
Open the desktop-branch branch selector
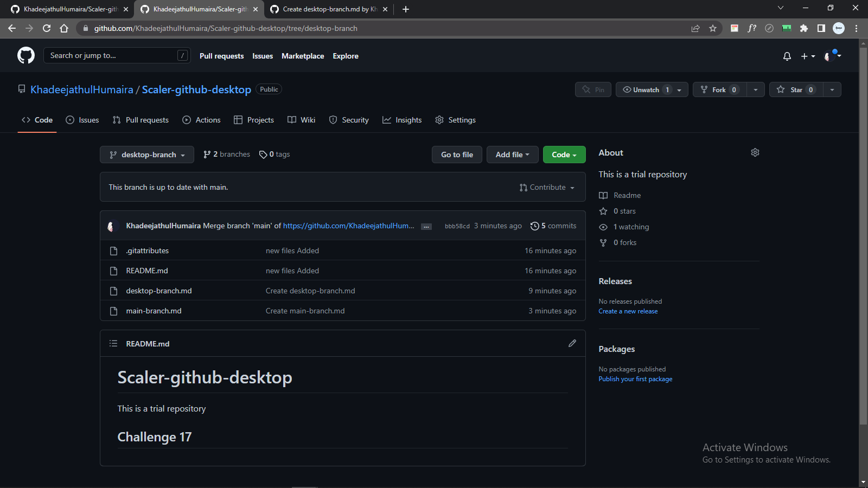click(x=146, y=155)
